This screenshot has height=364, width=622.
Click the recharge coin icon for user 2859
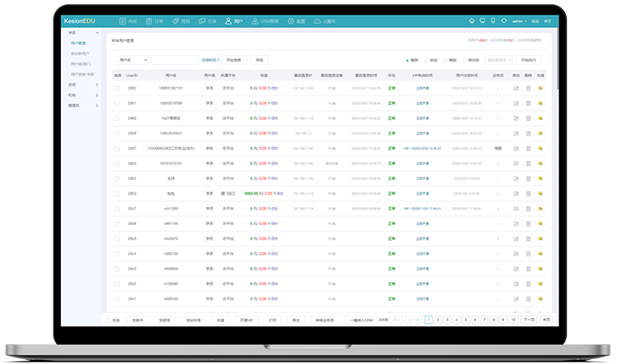click(541, 118)
